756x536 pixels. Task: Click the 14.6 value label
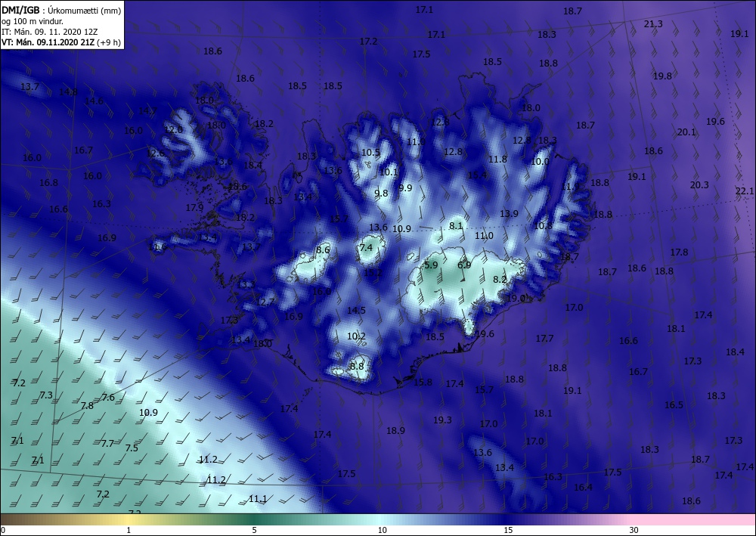[94, 101]
